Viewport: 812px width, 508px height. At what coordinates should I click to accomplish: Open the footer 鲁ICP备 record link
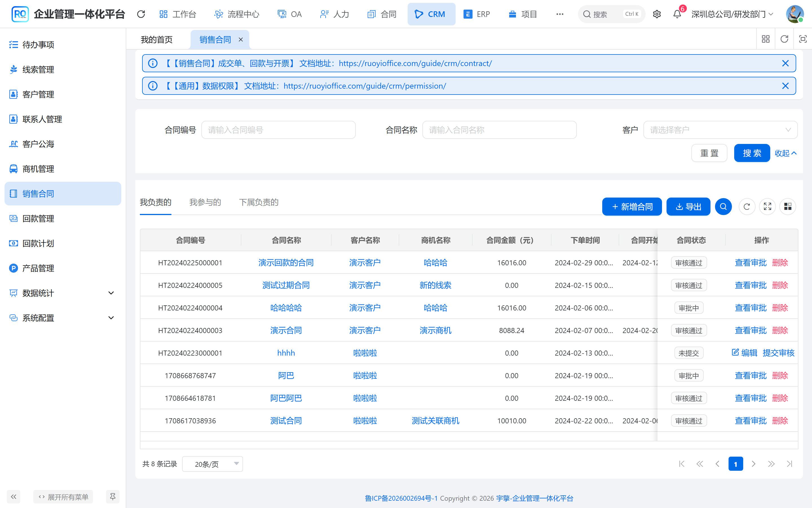401,498
